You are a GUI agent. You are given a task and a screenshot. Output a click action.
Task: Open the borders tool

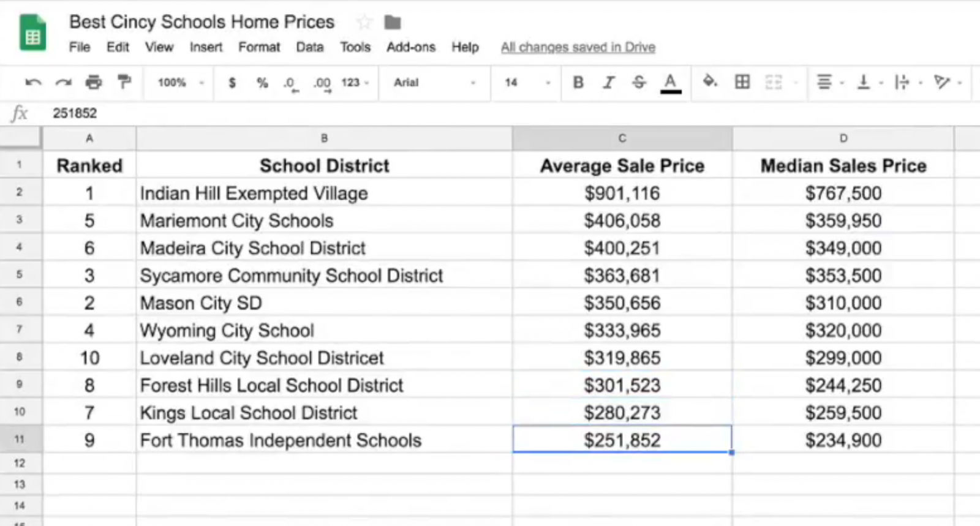(742, 81)
